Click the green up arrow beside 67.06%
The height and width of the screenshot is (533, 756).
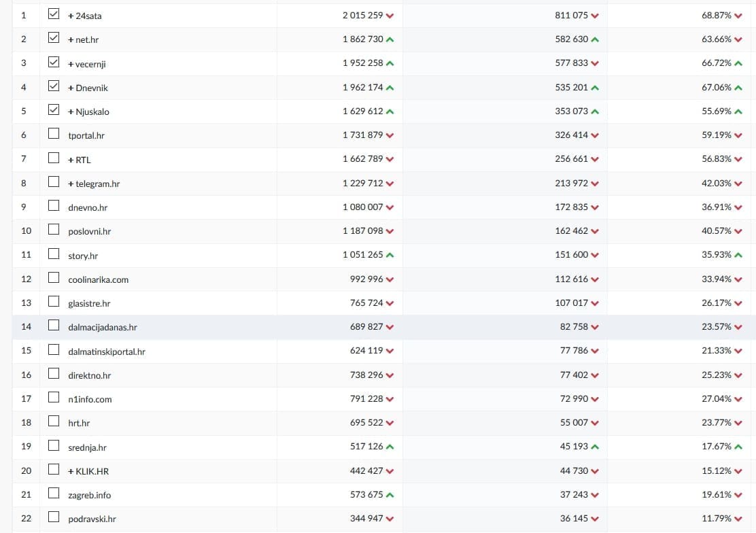[x=738, y=88]
